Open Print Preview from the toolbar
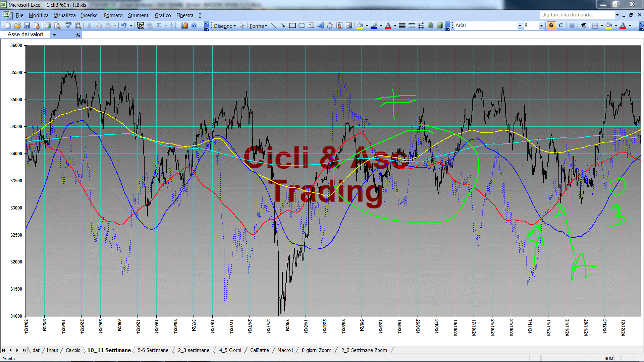Image resolution: width=644 pixels, height=362 pixels. click(x=57, y=25)
